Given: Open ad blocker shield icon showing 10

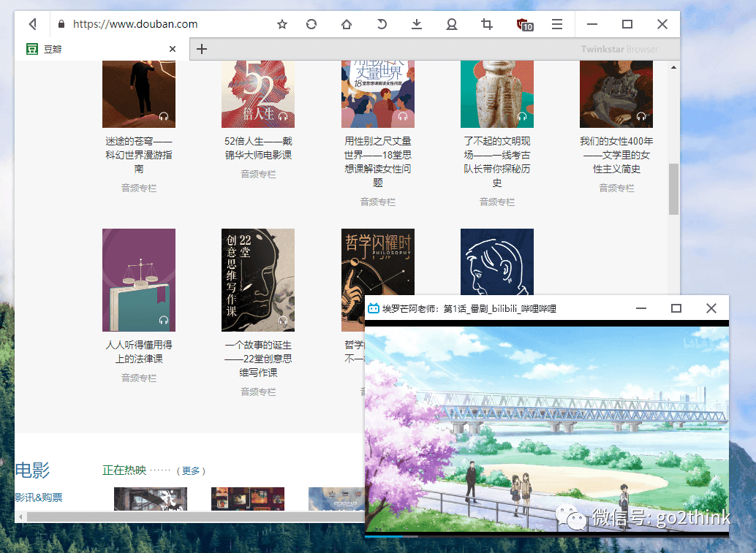Looking at the screenshot, I should [524, 25].
